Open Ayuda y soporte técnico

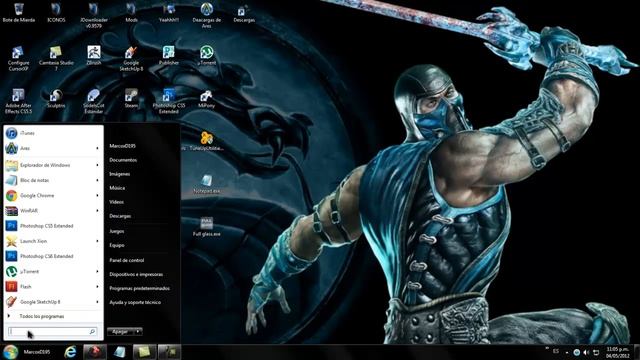[135, 302]
